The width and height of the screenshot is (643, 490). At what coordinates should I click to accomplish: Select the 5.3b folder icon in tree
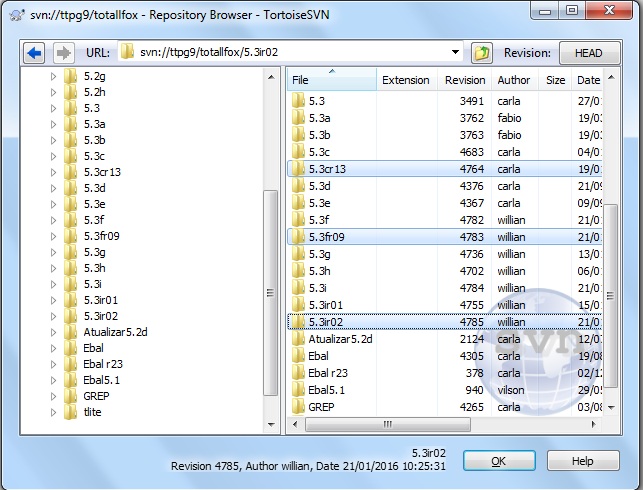pos(71,140)
